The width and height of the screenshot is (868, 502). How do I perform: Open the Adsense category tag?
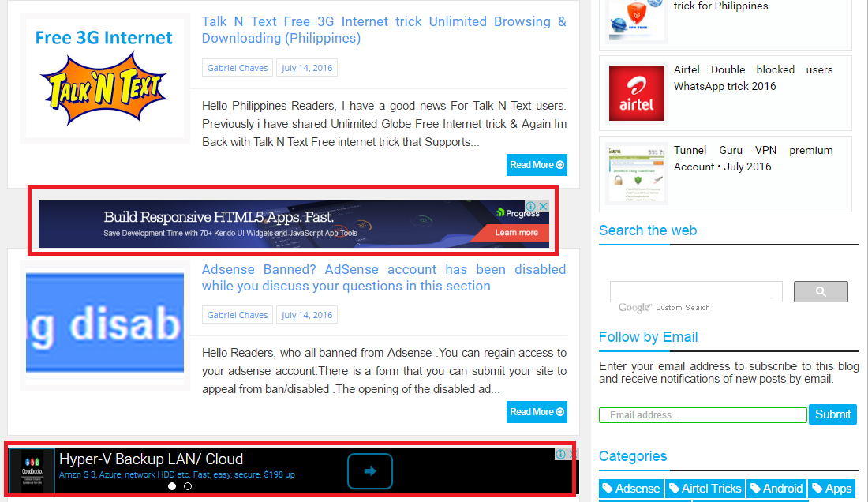(631, 489)
